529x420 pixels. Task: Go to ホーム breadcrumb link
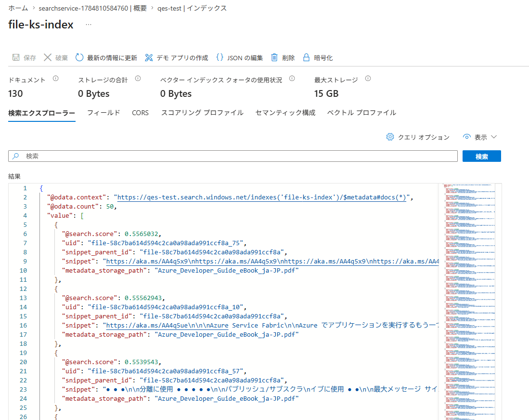[x=18, y=8]
